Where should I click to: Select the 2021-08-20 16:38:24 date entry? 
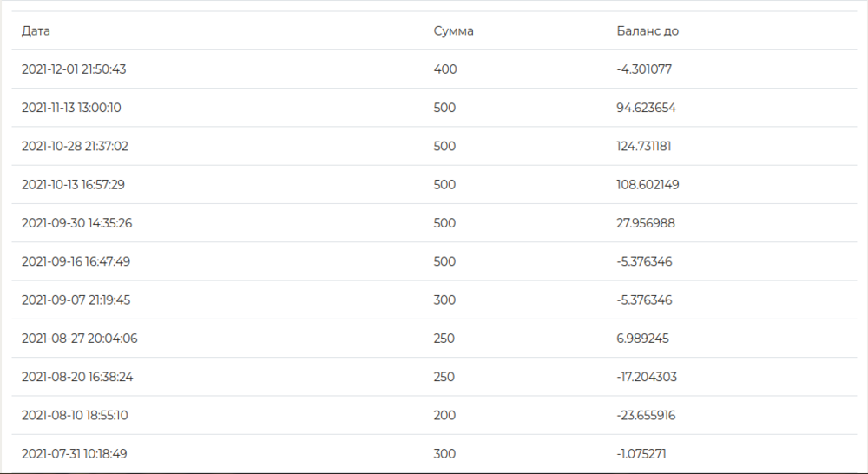(x=77, y=377)
